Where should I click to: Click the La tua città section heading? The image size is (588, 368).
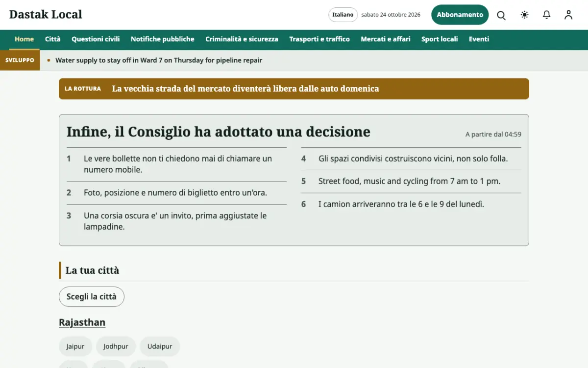(92, 270)
